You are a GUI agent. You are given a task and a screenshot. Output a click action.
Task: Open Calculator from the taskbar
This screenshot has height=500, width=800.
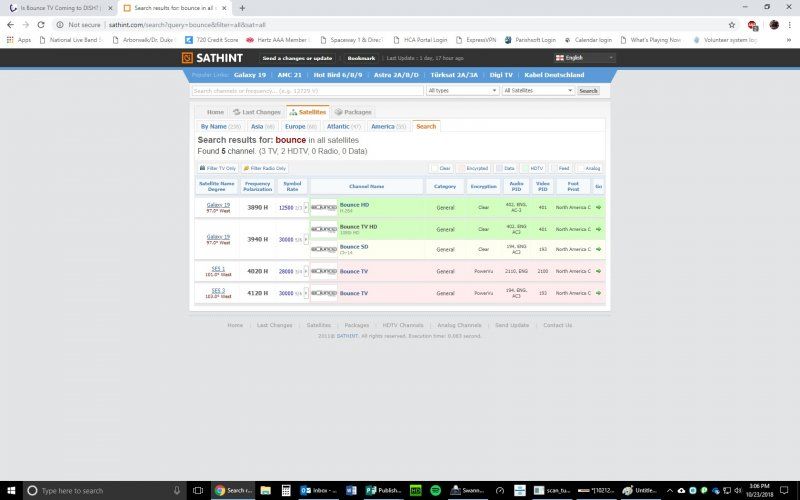pyautogui.click(x=286, y=490)
